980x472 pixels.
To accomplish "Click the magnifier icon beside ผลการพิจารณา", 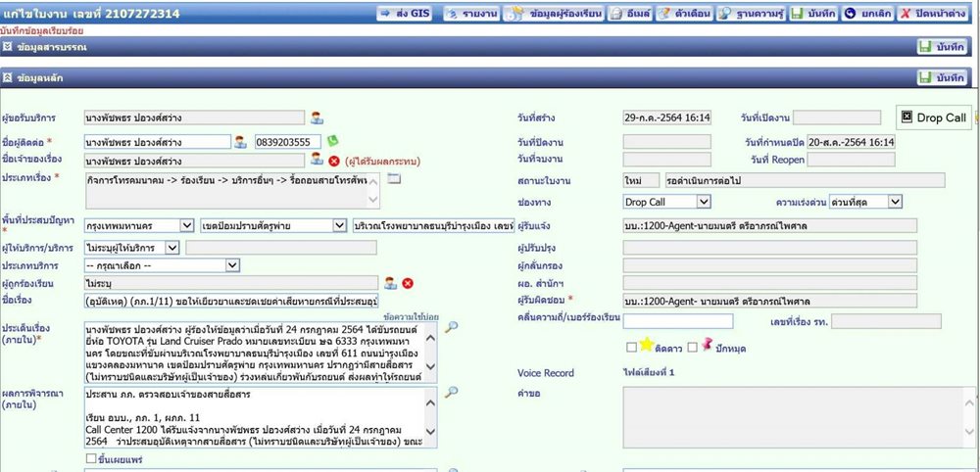I will [451, 392].
